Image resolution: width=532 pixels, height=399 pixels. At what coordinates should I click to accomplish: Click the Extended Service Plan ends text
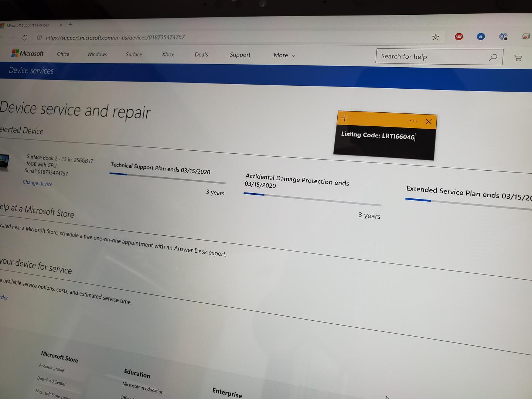click(x=468, y=194)
